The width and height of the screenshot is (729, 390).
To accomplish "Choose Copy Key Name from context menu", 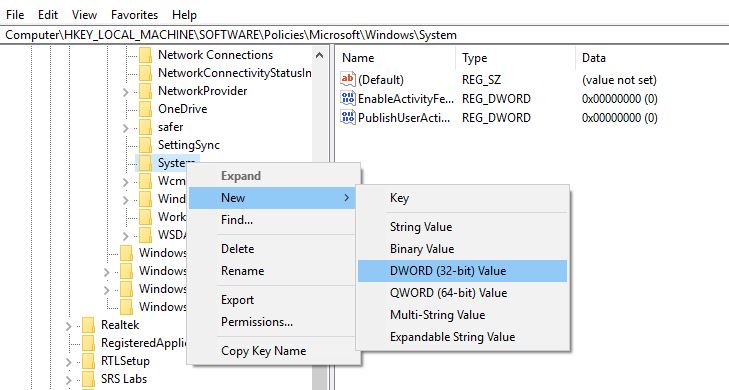I will [x=273, y=351].
